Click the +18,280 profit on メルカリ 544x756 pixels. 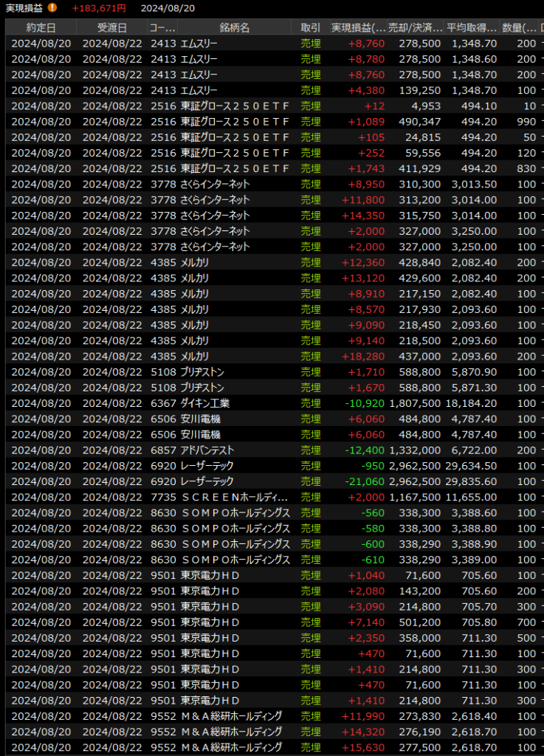pos(363,356)
